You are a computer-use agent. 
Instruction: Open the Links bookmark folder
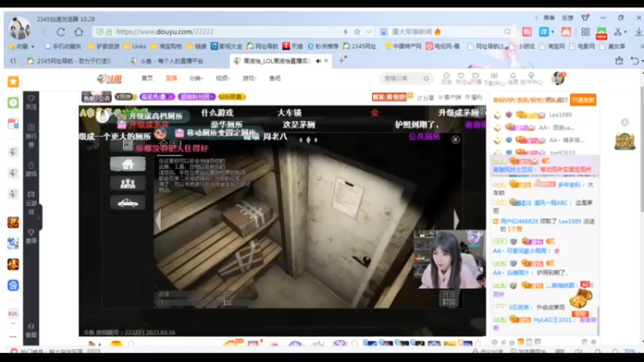pos(134,47)
